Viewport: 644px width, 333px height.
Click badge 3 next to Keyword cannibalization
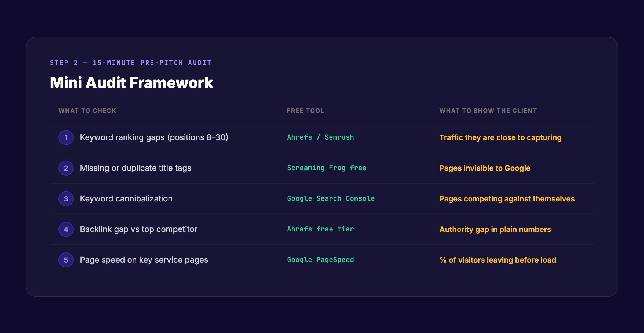66,199
